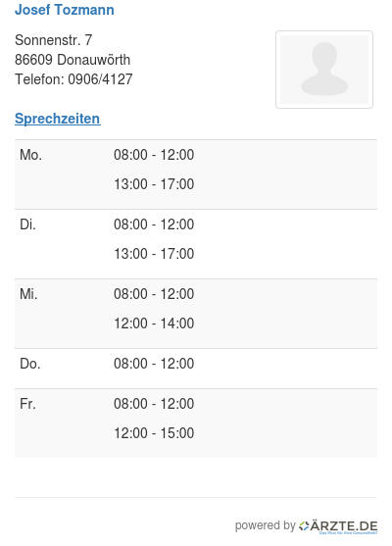Select Wednesday's 12:00 - 14:00 hours
The width and height of the screenshot is (392, 546).
click(x=154, y=323)
